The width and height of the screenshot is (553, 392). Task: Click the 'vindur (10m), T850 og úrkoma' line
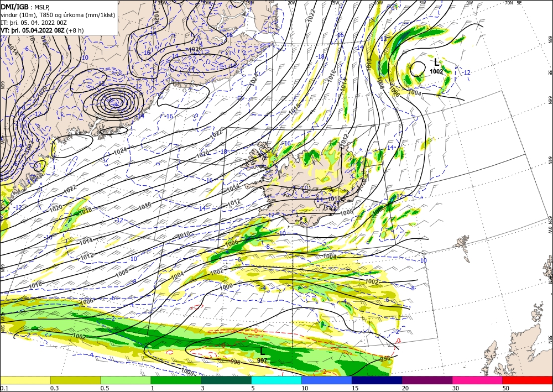(x=58, y=15)
